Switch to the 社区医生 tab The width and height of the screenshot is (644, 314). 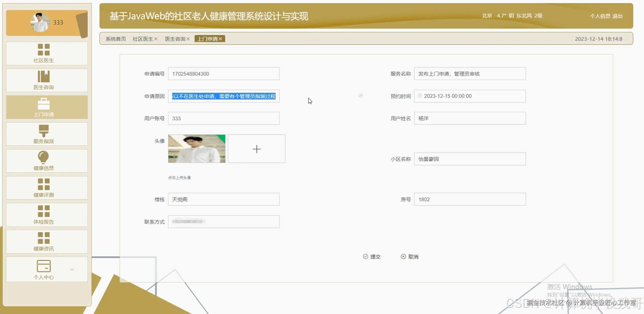pyautogui.click(x=143, y=39)
